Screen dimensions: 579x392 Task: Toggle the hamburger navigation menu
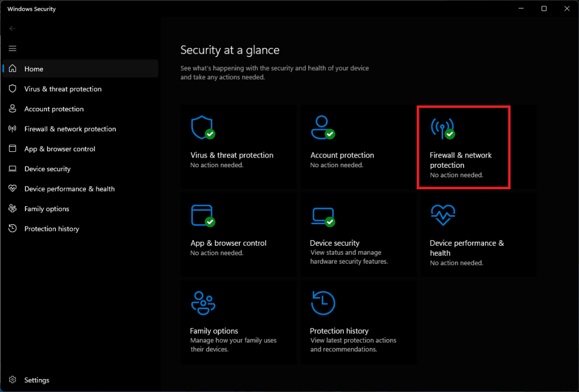click(12, 49)
